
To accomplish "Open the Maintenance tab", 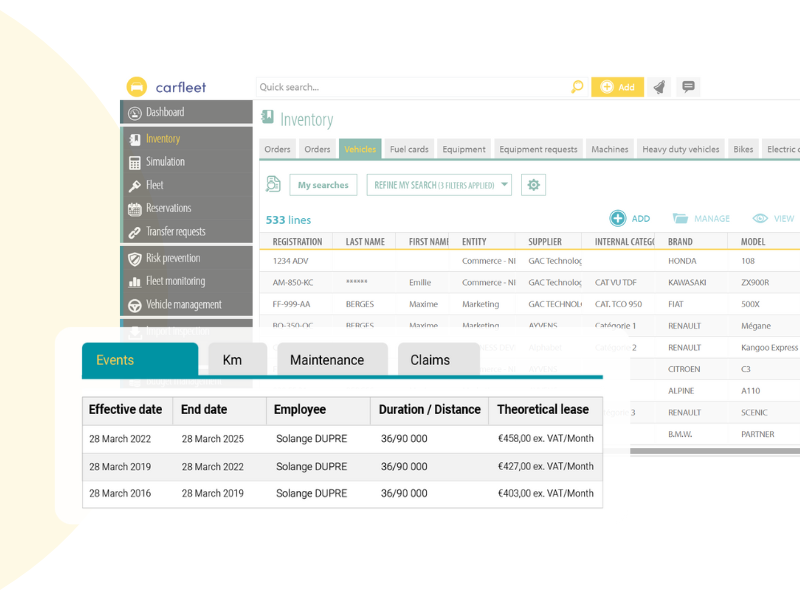I will pos(327,360).
